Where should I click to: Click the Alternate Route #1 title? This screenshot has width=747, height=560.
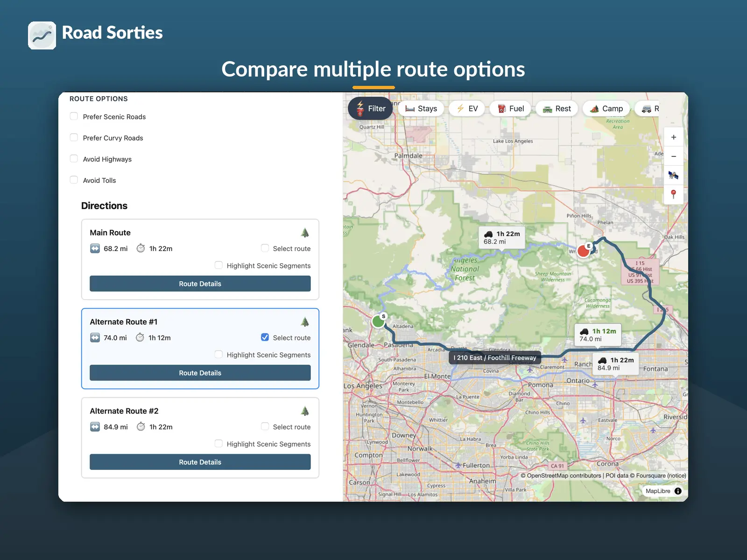point(124,322)
